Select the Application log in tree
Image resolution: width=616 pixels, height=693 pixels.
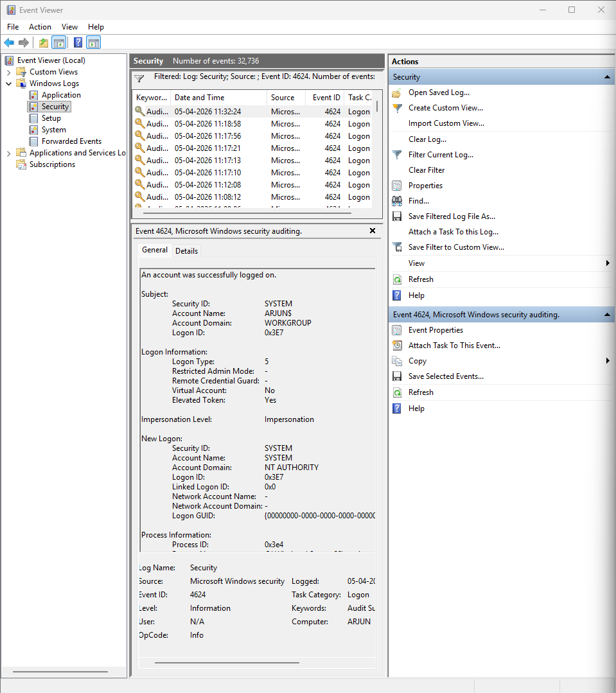click(61, 95)
